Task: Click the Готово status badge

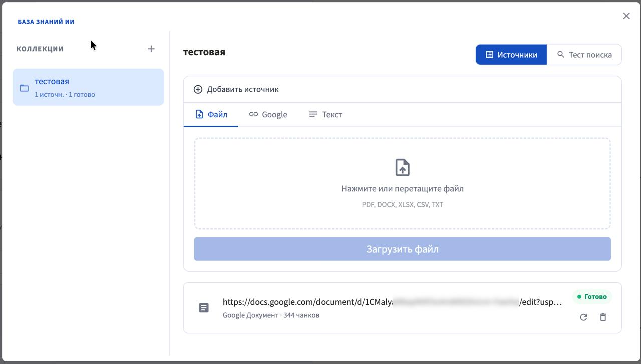Action: click(x=592, y=297)
